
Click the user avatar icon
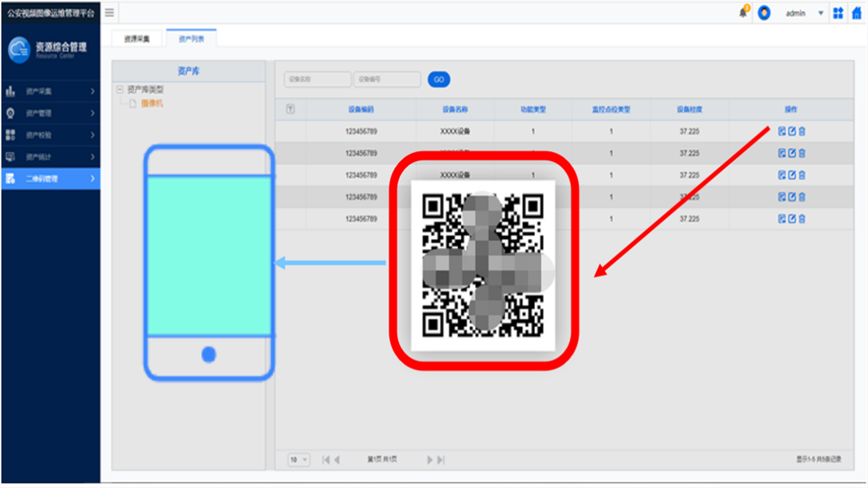pyautogui.click(x=764, y=13)
